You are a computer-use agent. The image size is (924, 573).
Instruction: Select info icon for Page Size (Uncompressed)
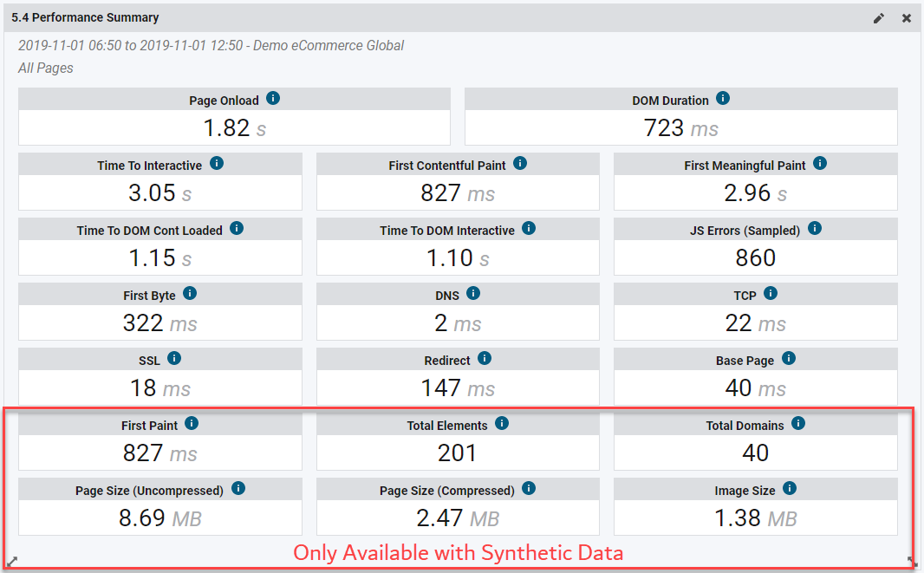[238, 488]
